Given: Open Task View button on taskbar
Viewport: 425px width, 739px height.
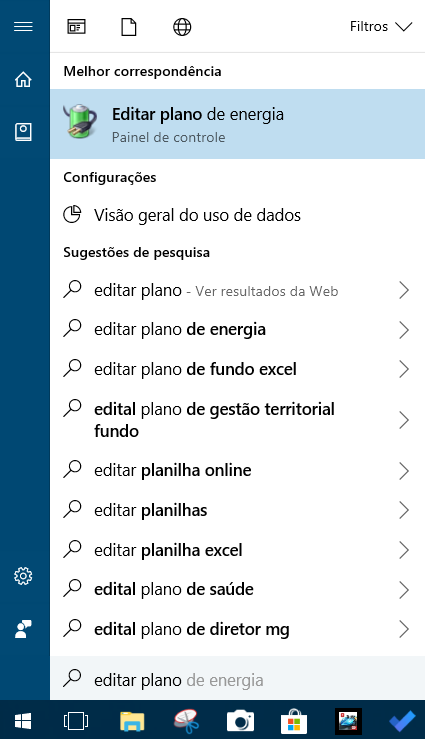Looking at the screenshot, I should (x=76, y=721).
